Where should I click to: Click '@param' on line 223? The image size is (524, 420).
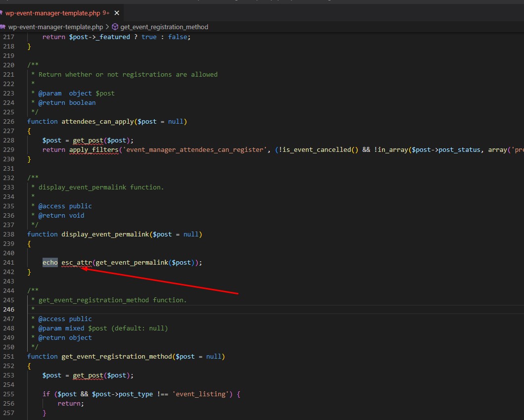[x=50, y=93]
